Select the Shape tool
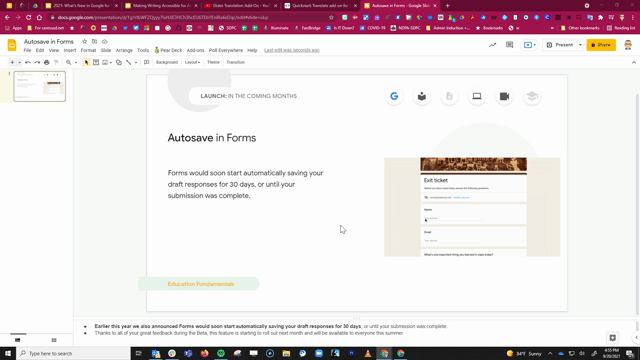 click(119, 62)
